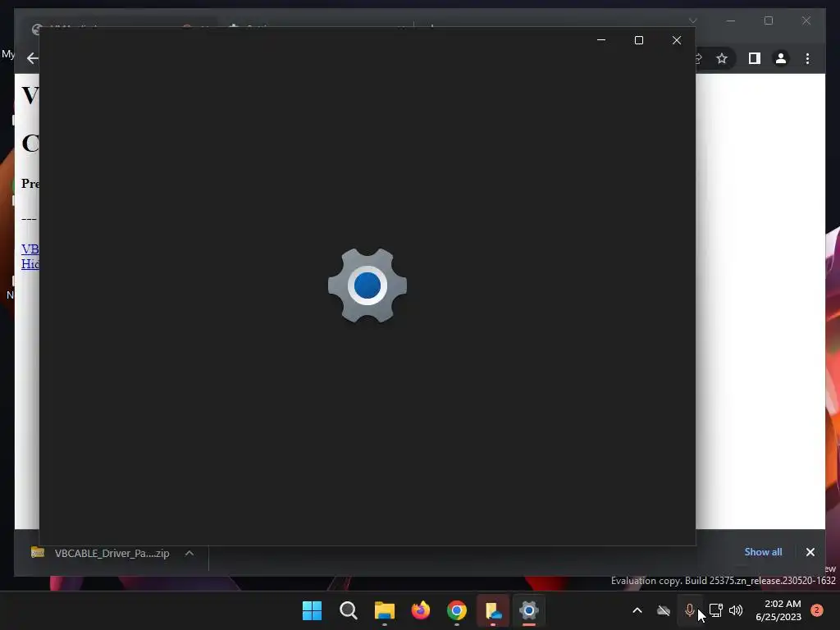Click the microphone tray icon
The image size is (840, 630).
(689, 610)
